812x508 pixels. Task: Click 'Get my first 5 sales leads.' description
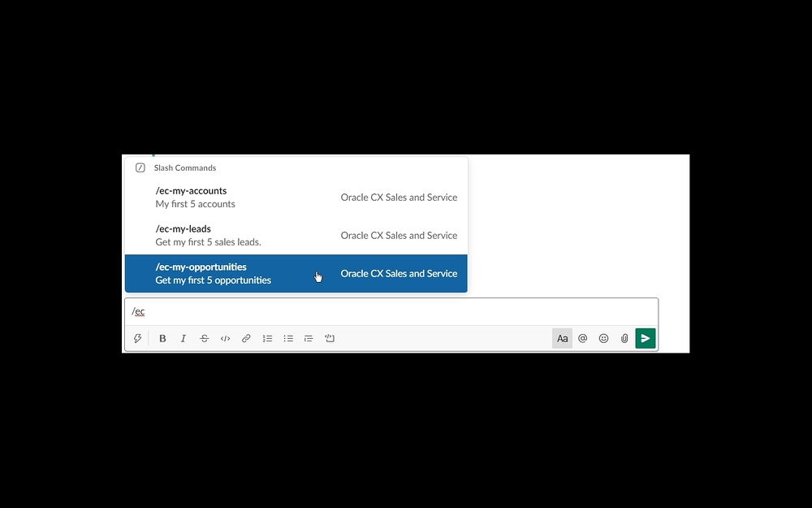tap(208, 242)
